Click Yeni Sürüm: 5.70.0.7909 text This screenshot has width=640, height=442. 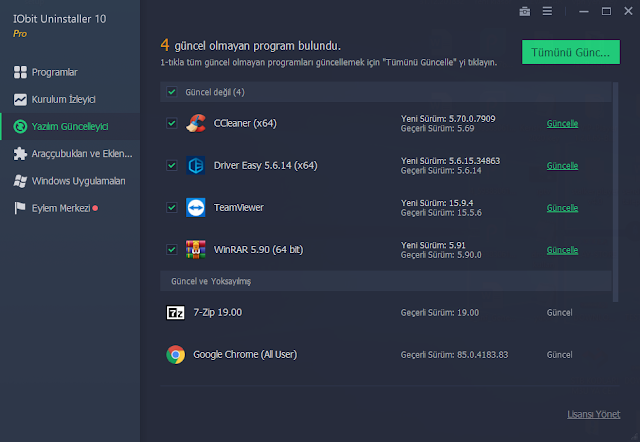tap(448, 119)
